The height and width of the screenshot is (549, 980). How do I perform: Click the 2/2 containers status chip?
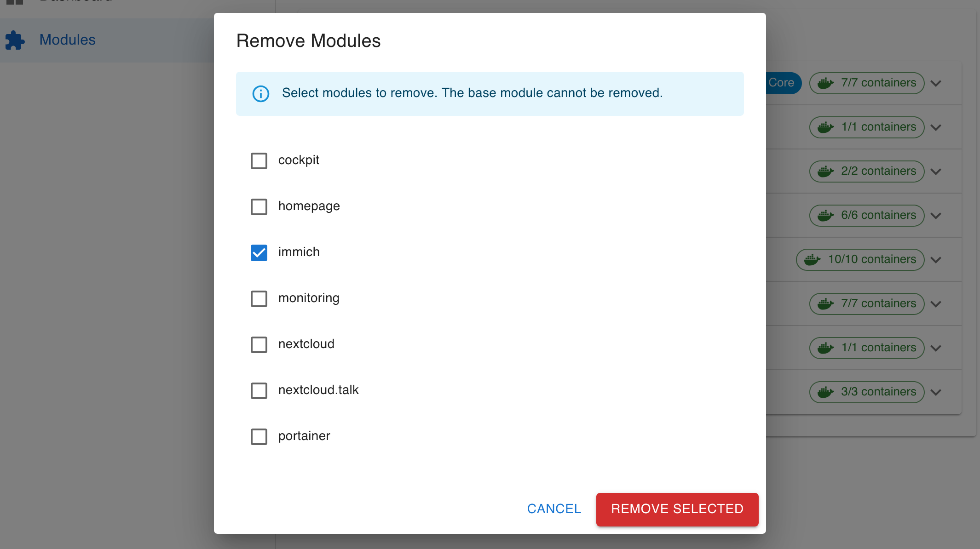click(x=867, y=172)
